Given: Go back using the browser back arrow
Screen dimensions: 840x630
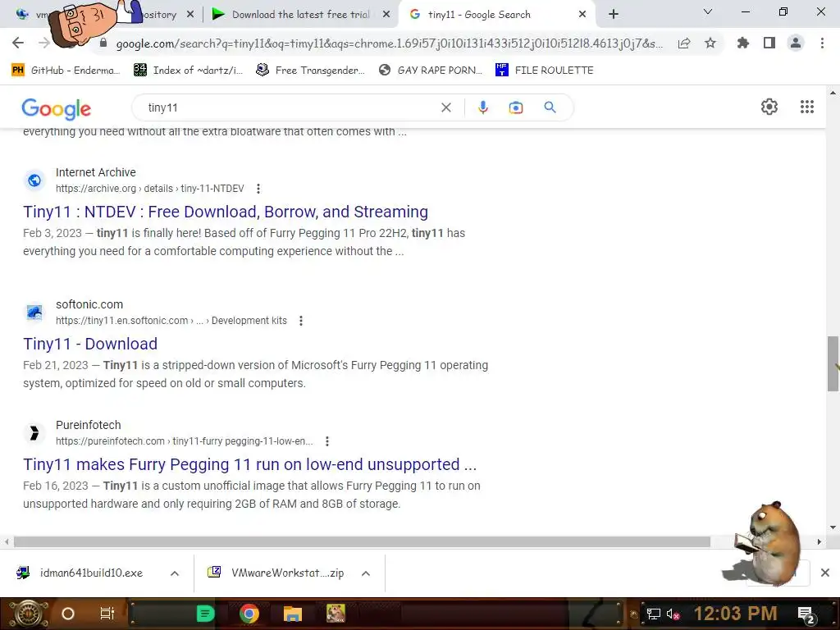Looking at the screenshot, I should (x=18, y=43).
